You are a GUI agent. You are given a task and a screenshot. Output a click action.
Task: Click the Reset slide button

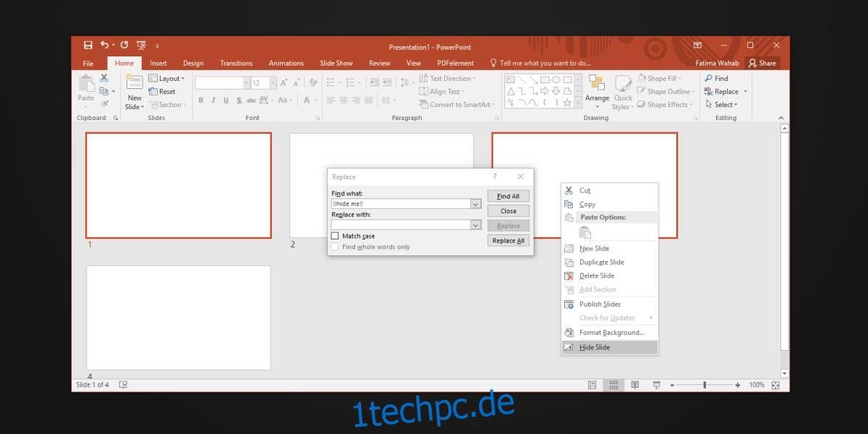point(162,91)
